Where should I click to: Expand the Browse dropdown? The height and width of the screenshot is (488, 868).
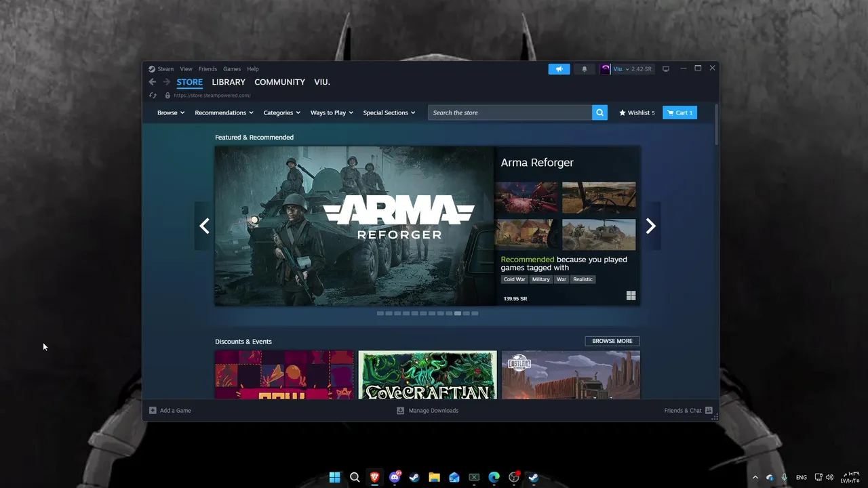(x=171, y=113)
